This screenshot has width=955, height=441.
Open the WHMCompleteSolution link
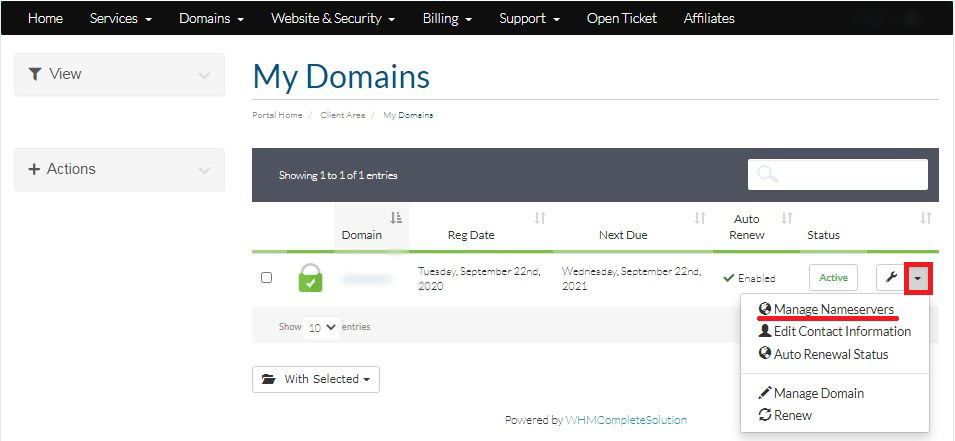pyautogui.click(x=626, y=420)
